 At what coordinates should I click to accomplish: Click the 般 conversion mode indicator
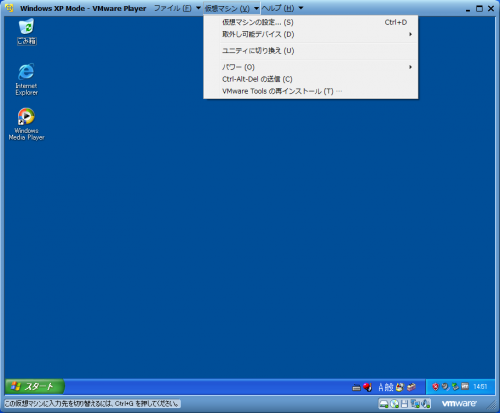click(389, 387)
